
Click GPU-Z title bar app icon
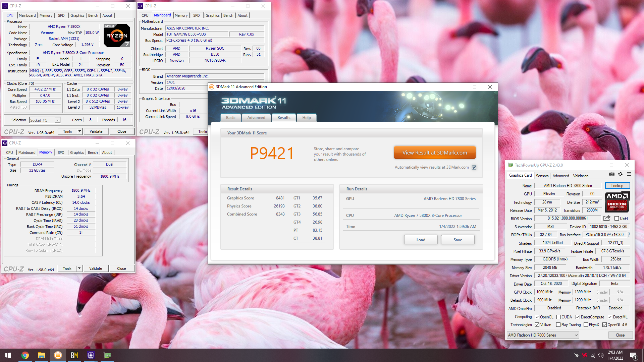click(x=511, y=165)
